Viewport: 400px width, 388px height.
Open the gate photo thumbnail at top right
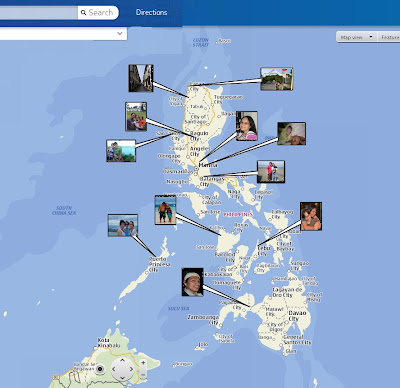(x=277, y=79)
